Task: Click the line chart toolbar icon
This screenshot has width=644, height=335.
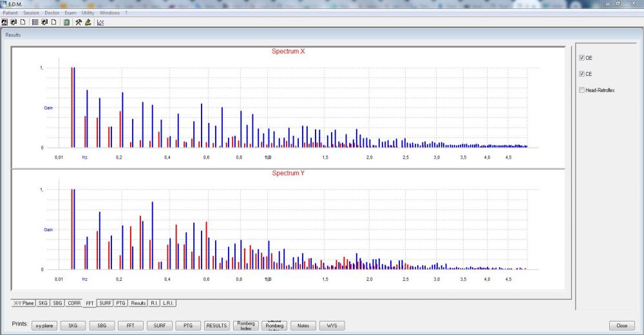Action: (x=100, y=22)
